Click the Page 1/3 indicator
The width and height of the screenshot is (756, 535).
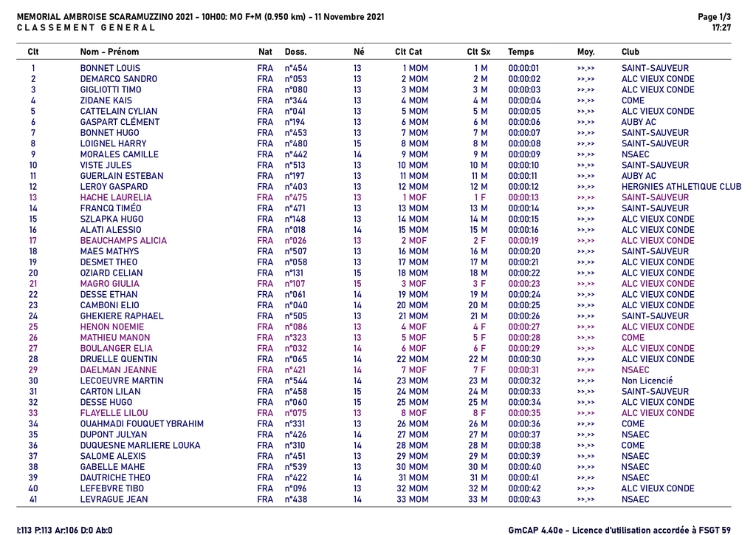point(714,16)
